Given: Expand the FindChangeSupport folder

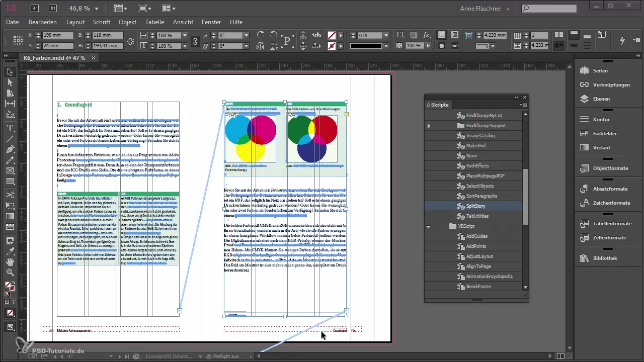Looking at the screenshot, I should point(429,126).
